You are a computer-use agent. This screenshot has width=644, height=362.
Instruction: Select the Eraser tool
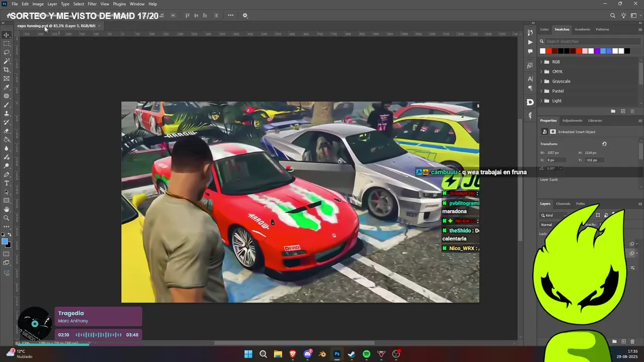coord(7,131)
